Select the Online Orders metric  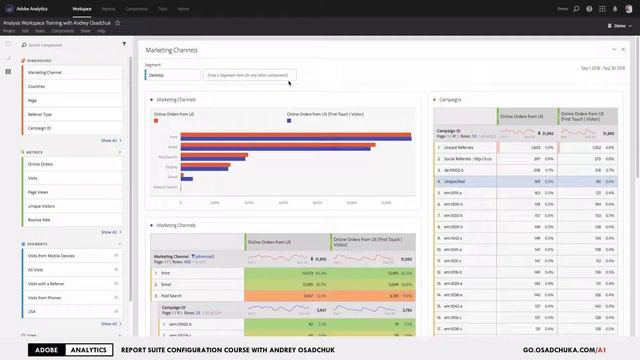click(x=72, y=164)
